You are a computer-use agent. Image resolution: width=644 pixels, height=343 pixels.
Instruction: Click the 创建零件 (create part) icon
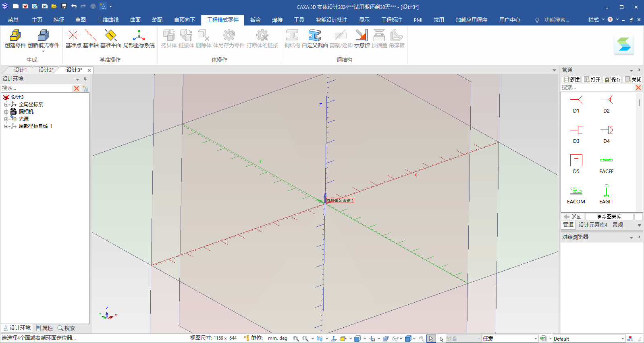click(x=15, y=36)
